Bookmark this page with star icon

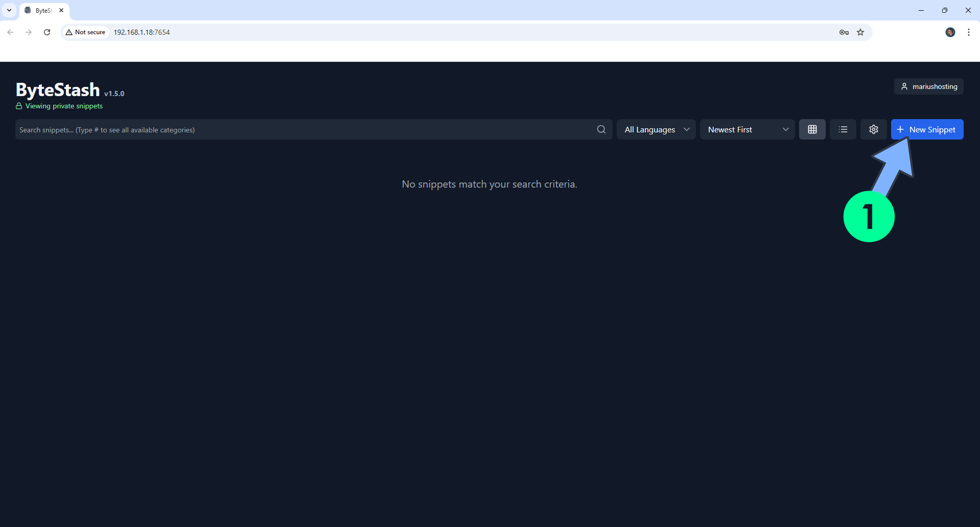pyautogui.click(x=860, y=32)
